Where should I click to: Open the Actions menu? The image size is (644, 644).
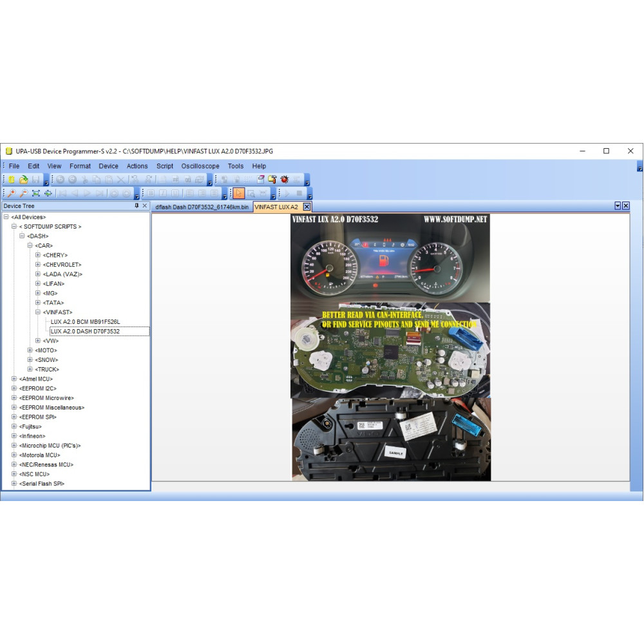(x=137, y=166)
